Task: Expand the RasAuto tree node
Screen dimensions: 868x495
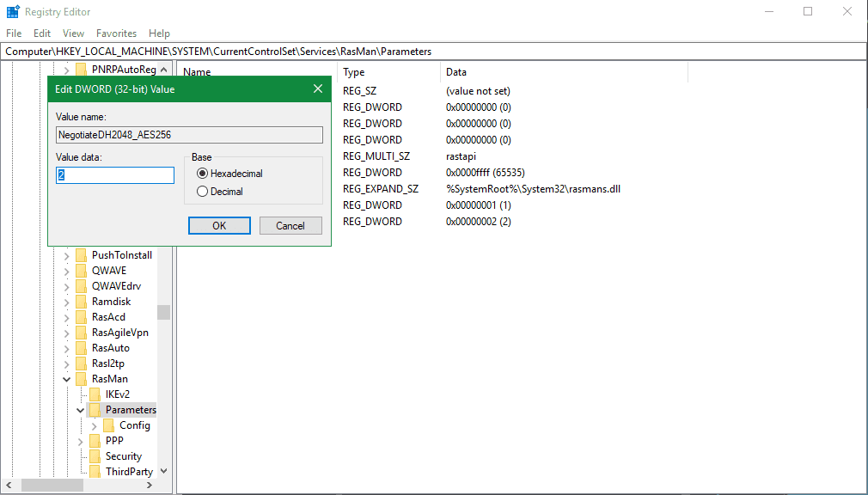Action: [67, 348]
